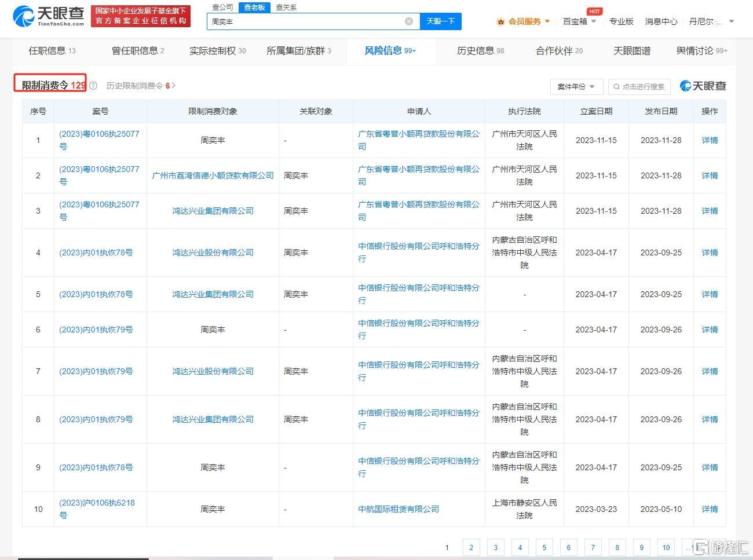Open the TianYanCha logo homepage
The width and height of the screenshot is (753, 560).
tap(48, 16)
